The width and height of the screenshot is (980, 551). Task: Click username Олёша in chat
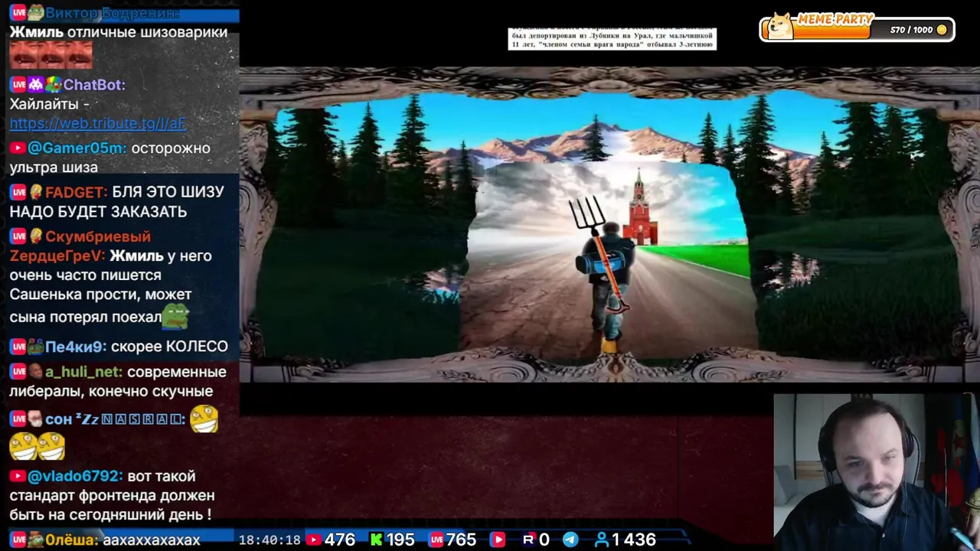[x=71, y=540]
